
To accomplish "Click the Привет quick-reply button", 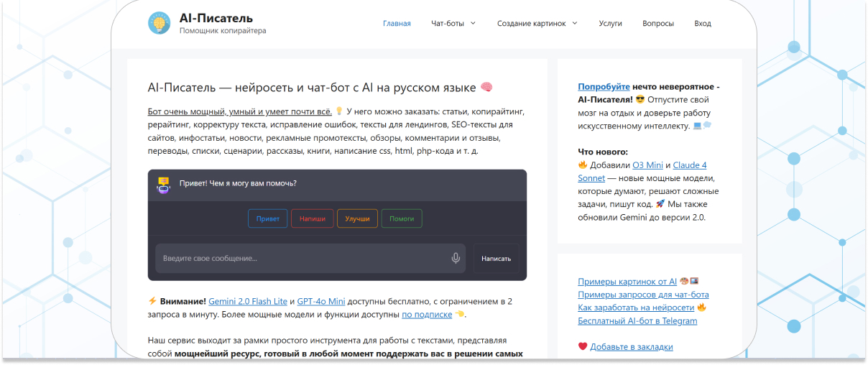I will coord(268,218).
